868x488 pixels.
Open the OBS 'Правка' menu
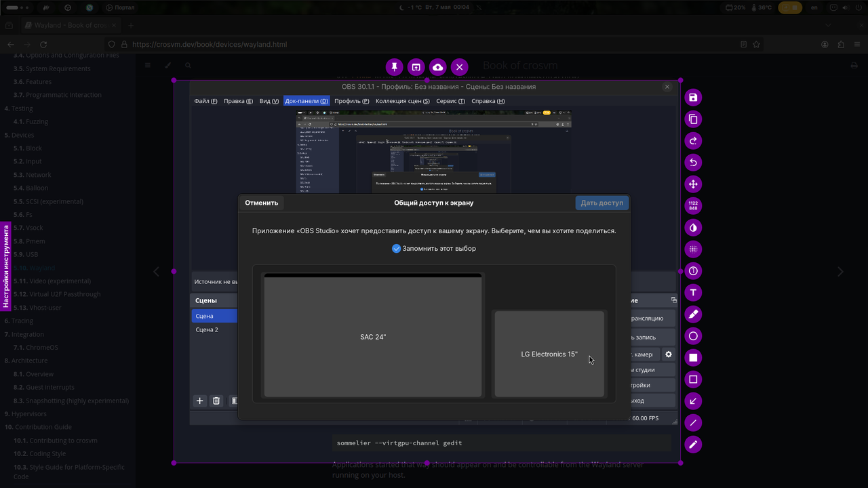(x=238, y=101)
